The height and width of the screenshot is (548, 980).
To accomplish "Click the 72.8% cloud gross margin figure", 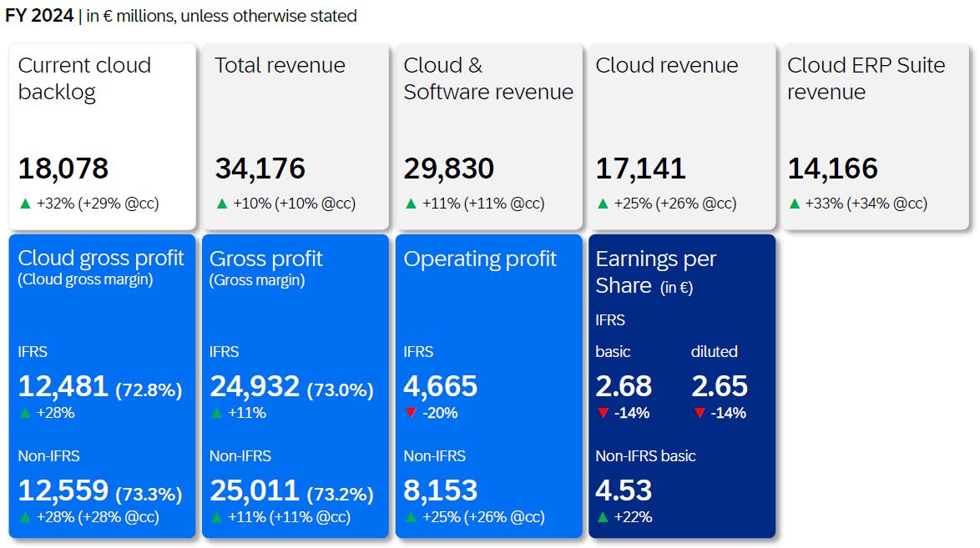I will (149, 390).
